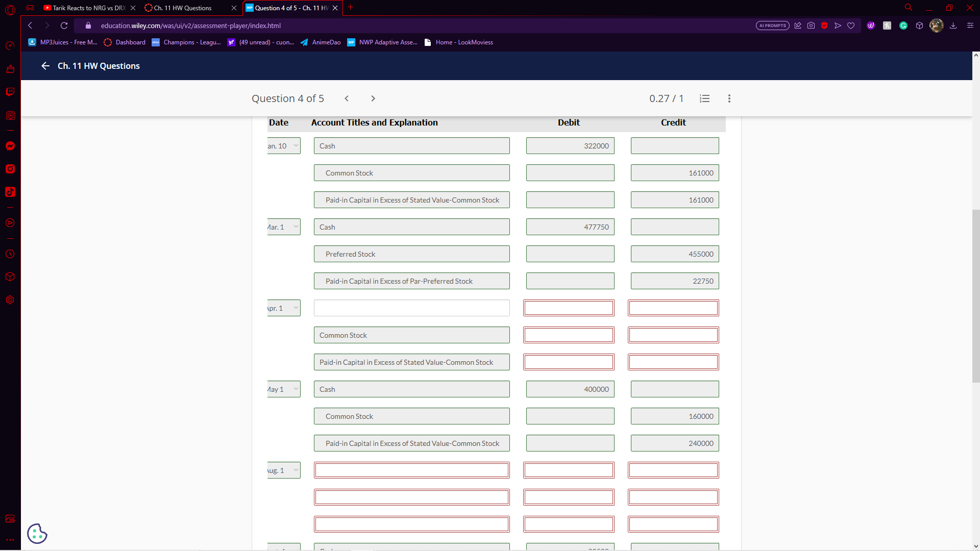
Task: Open Twitch icon in browser sidebar
Action: [10, 92]
